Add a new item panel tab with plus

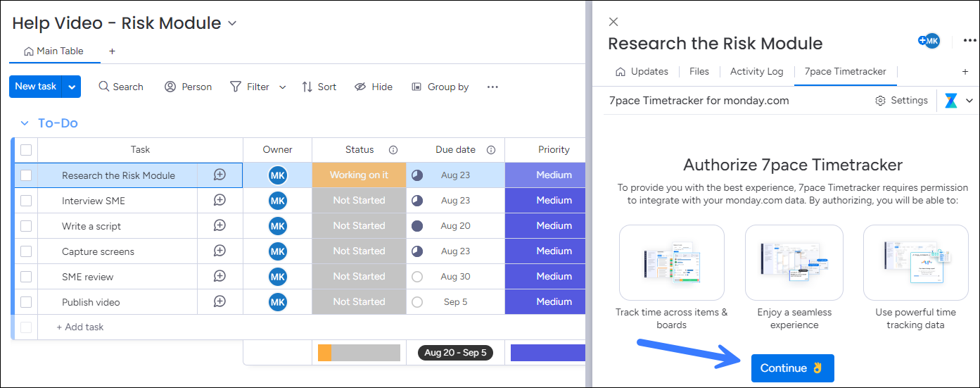click(965, 71)
